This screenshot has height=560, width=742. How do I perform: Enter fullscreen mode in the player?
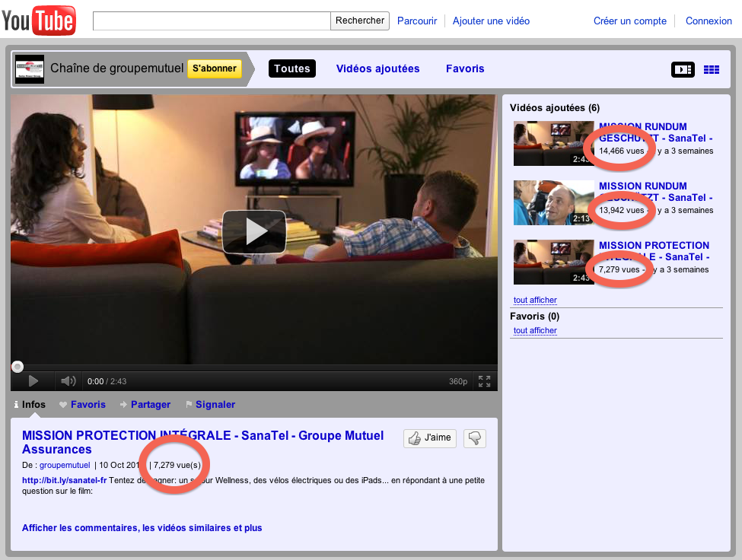pos(484,381)
